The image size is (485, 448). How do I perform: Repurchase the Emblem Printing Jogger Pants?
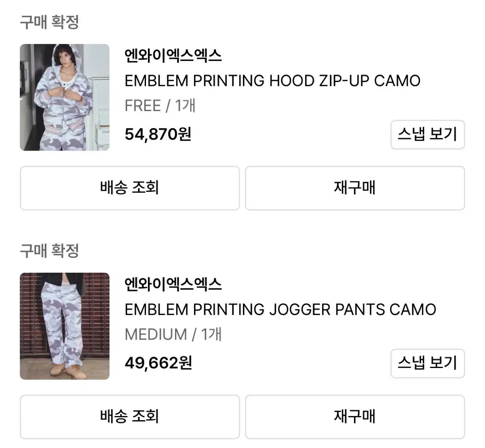tap(355, 416)
